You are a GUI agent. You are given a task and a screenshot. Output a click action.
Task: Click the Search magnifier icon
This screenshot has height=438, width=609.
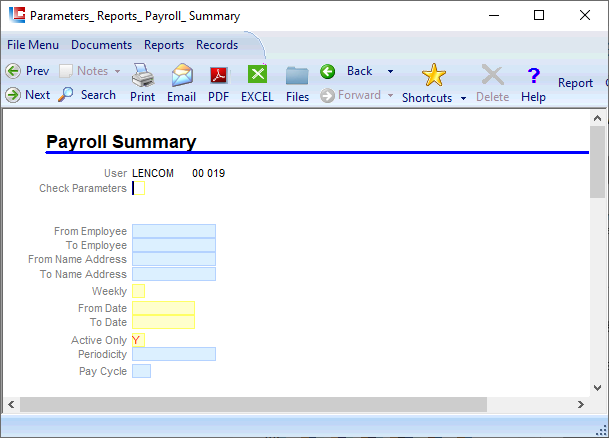65,94
